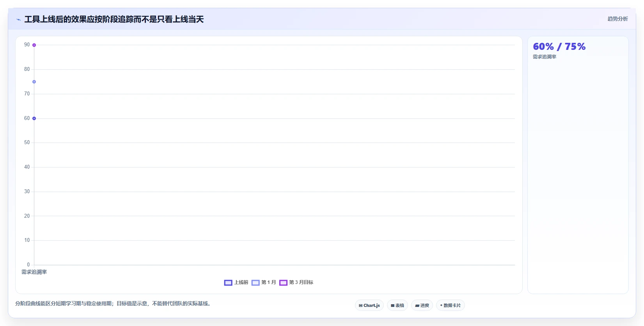Click the 需求追溯率 x-axis label under the chart
644x326 pixels.
click(x=34, y=272)
